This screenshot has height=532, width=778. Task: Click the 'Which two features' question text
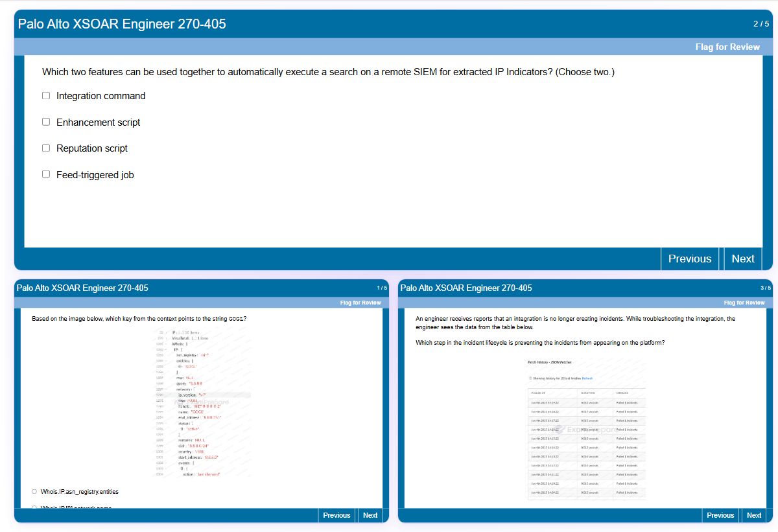(328, 72)
